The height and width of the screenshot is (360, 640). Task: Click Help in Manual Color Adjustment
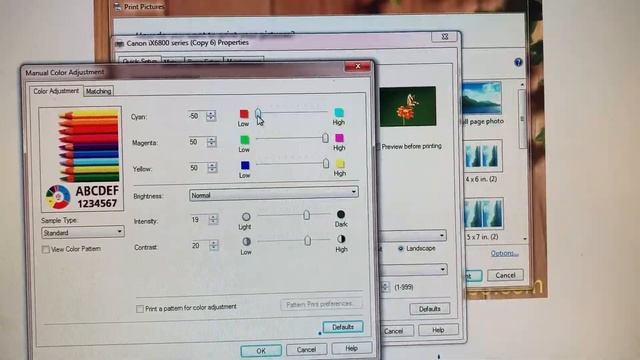(351, 348)
